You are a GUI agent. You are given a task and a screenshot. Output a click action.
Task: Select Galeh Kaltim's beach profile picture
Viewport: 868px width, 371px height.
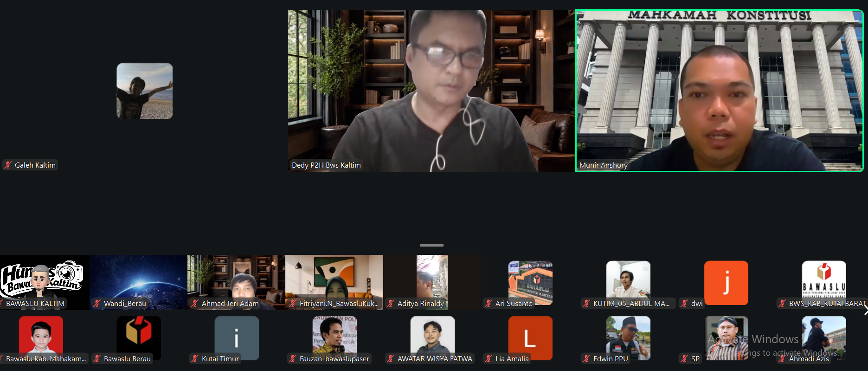click(144, 91)
